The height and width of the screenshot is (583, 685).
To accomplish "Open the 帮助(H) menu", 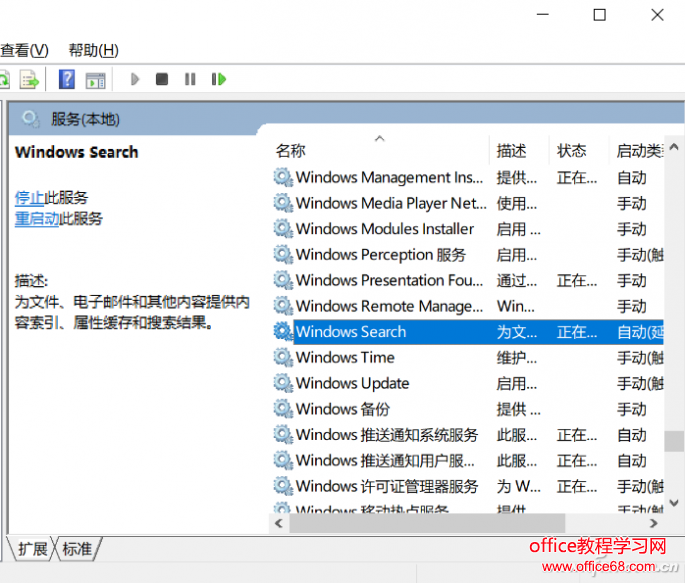I will tap(93, 50).
